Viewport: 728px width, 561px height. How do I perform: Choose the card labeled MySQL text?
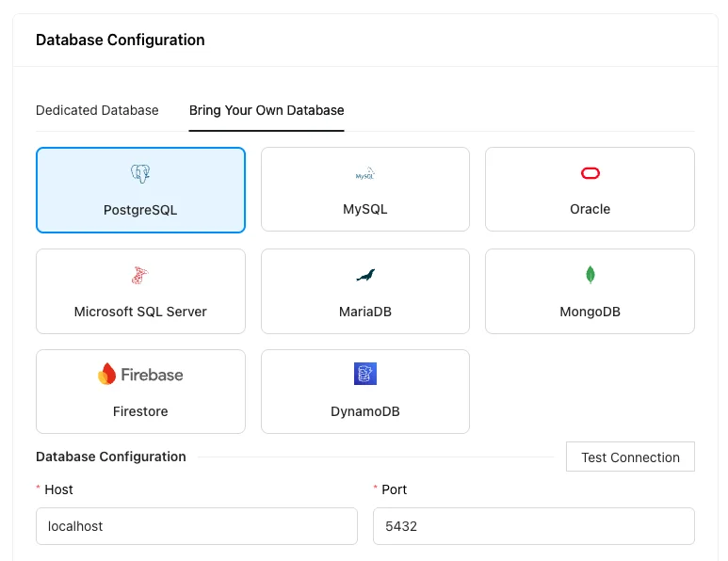coord(364,209)
